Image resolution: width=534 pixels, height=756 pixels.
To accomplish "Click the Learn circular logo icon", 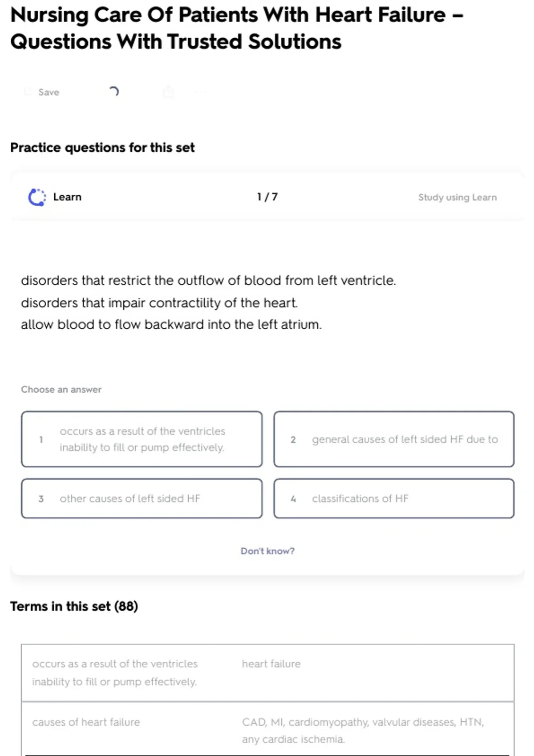I will (x=37, y=197).
